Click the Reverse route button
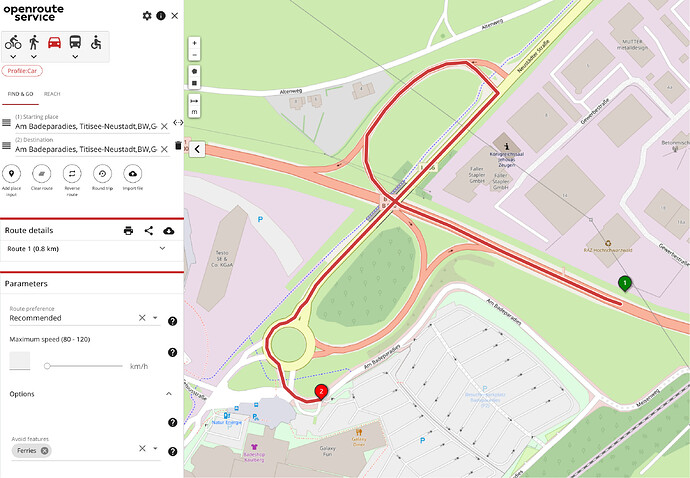 pos(72,180)
